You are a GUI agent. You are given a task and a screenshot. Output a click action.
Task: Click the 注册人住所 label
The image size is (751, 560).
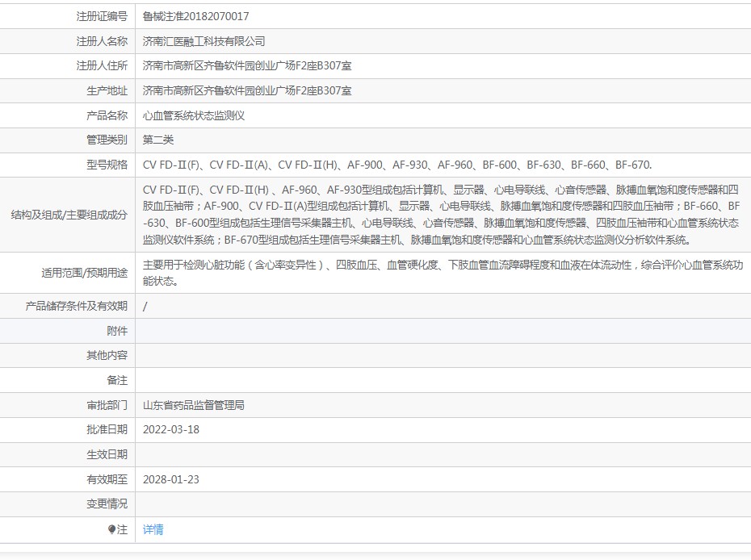[x=102, y=65]
